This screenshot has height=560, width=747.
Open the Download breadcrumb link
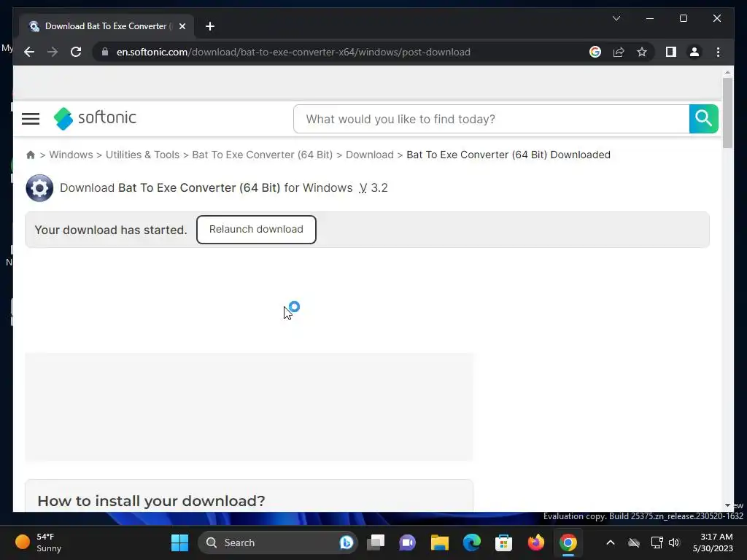pyautogui.click(x=370, y=155)
